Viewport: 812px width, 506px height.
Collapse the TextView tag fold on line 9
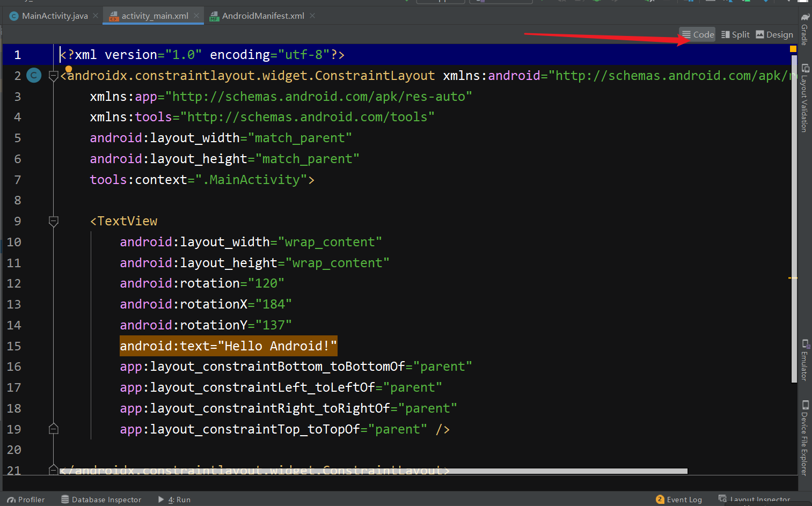[53, 221]
